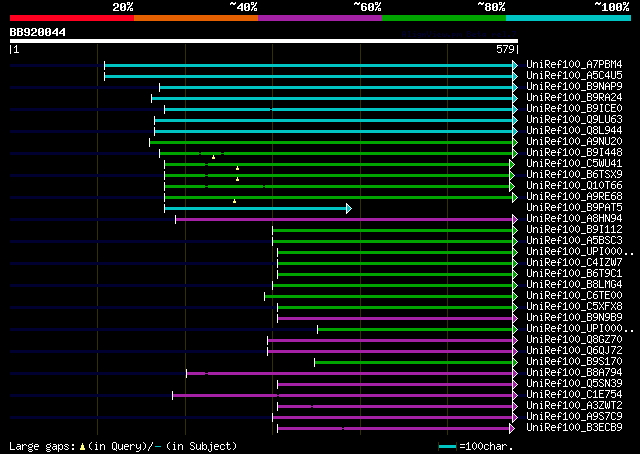640x454 pixels.
Task: Click the yellow triangle in the Large gaps legend
Action: click(82, 447)
